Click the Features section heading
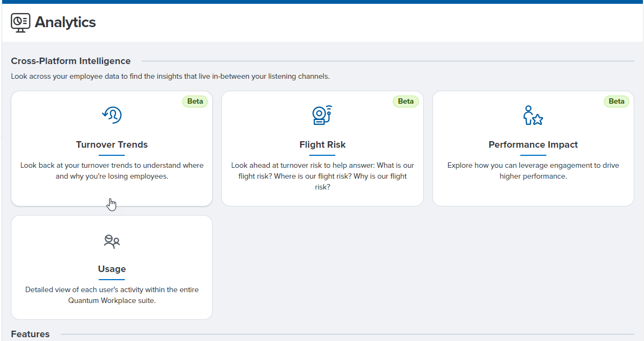The height and width of the screenshot is (341, 644). [30, 334]
